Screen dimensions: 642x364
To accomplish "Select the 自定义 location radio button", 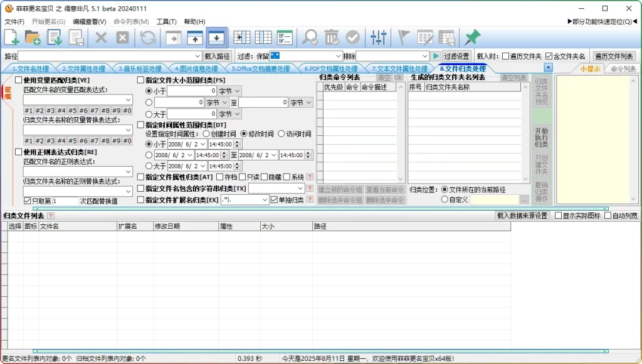I will point(445,200).
